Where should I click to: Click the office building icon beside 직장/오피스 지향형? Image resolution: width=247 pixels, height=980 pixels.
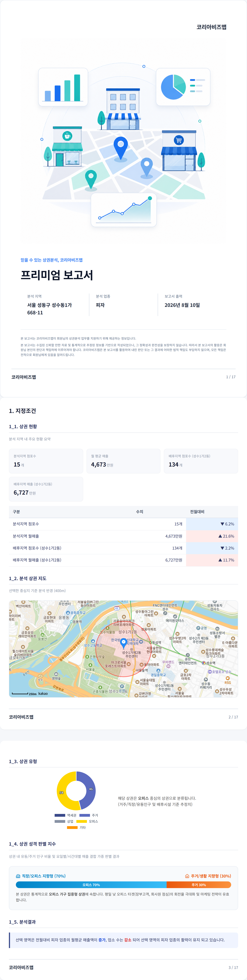pyautogui.click(x=18, y=876)
